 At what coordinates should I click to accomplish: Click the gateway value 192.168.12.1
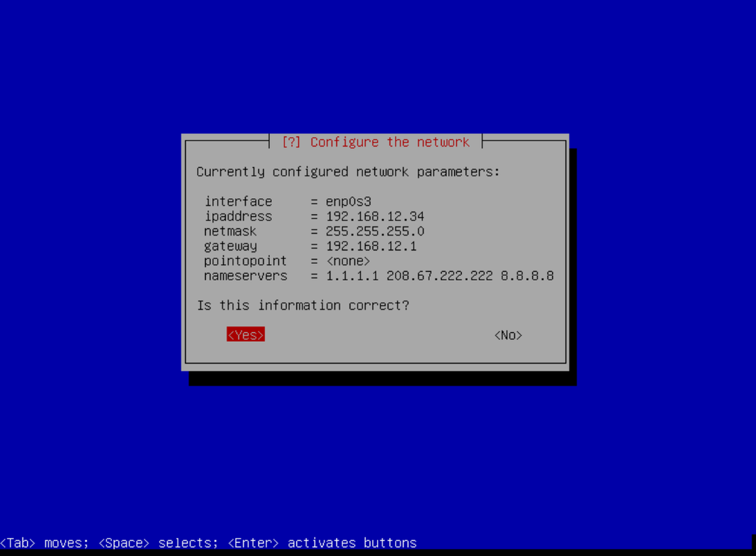click(371, 246)
